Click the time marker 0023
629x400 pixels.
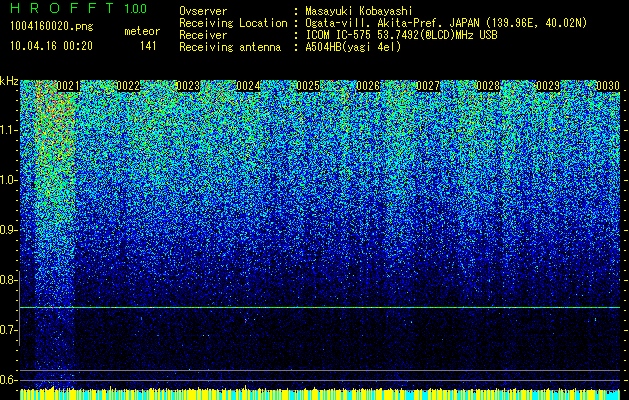[x=188, y=86]
